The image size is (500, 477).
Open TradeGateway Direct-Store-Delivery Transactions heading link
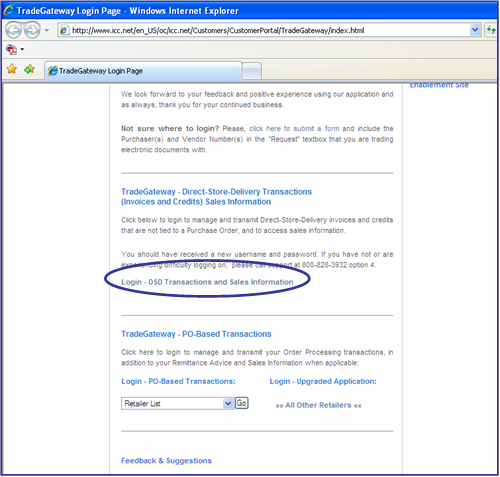click(216, 197)
